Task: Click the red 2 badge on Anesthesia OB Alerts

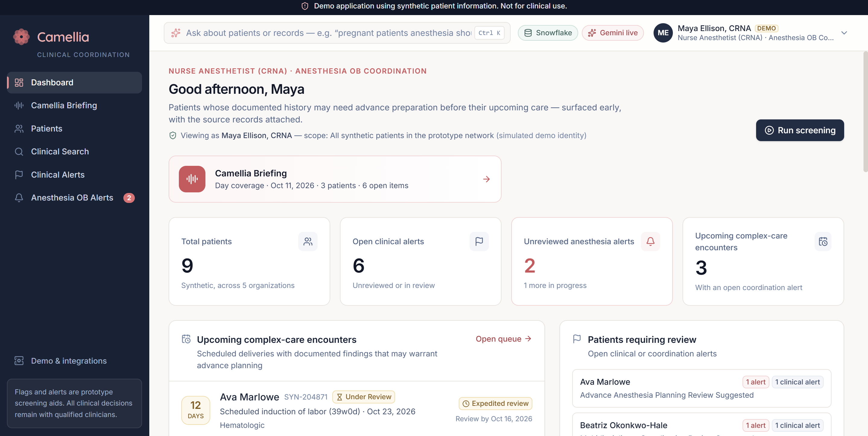Action: click(129, 198)
